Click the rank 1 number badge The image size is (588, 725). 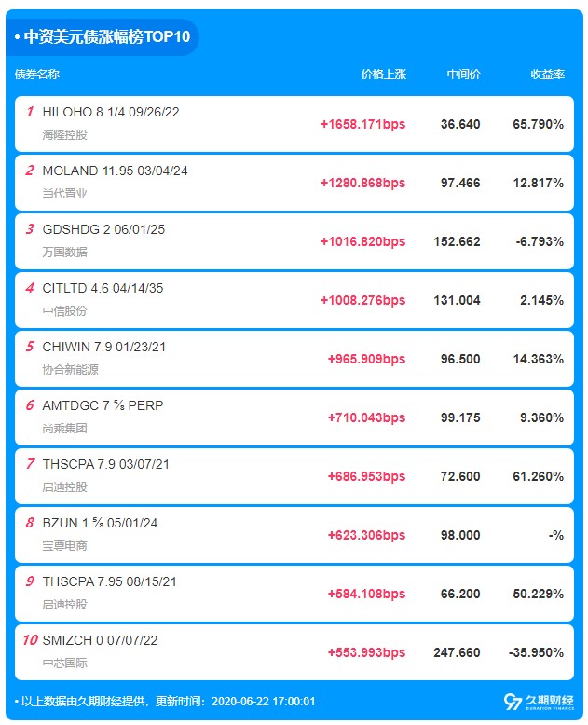(30, 112)
